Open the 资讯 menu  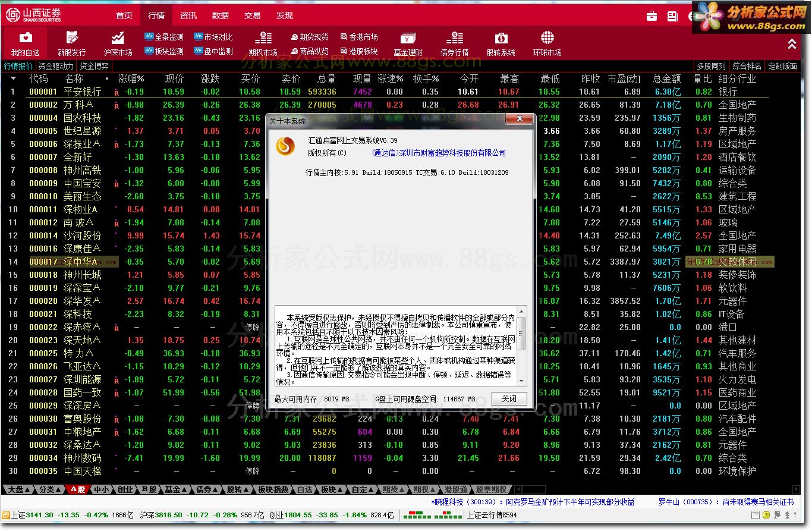(188, 15)
